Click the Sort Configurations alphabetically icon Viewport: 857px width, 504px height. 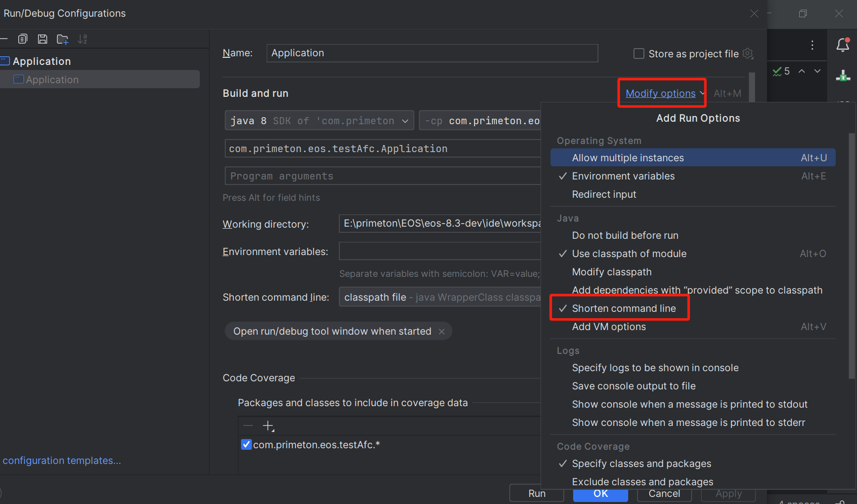tap(82, 39)
